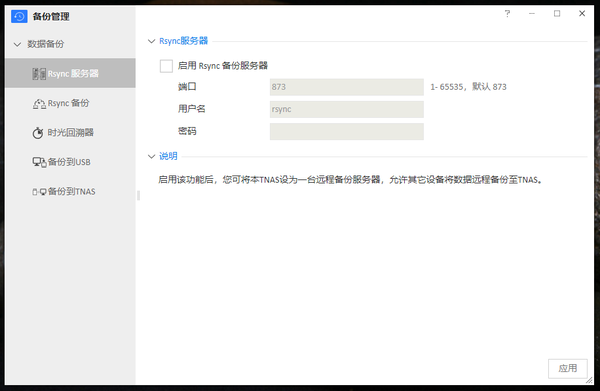Close the 备份管理 window

(582, 14)
